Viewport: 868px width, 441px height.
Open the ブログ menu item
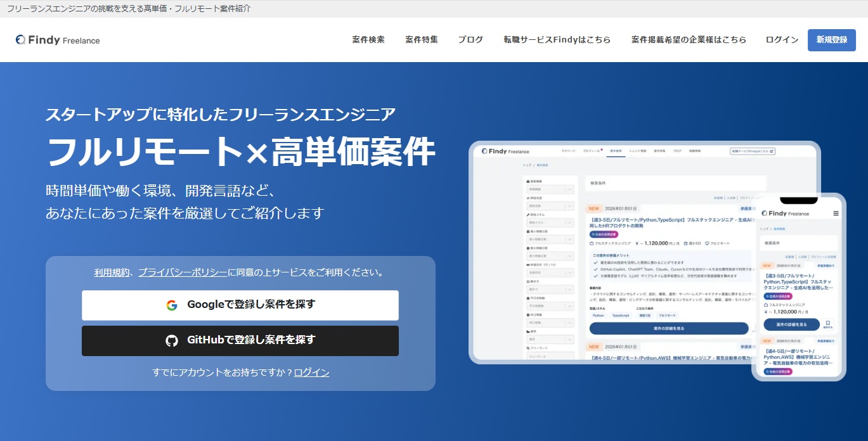[470, 39]
